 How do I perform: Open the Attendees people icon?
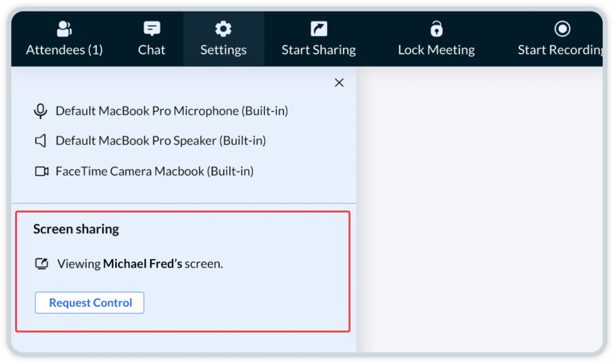click(x=64, y=29)
